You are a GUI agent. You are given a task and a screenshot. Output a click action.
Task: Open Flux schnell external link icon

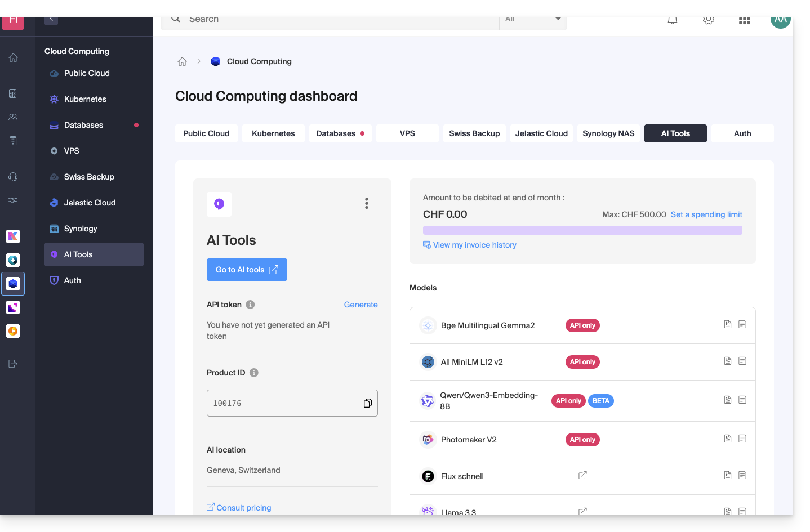(582, 476)
